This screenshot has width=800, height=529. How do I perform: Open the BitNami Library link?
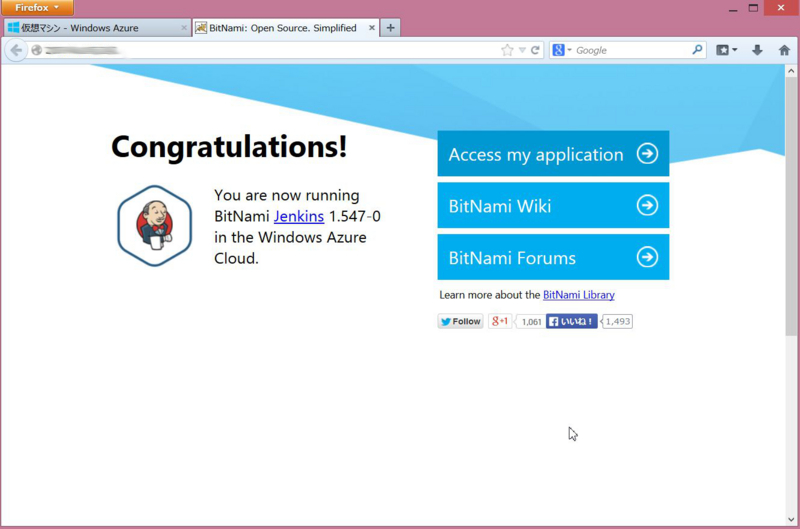(x=579, y=295)
